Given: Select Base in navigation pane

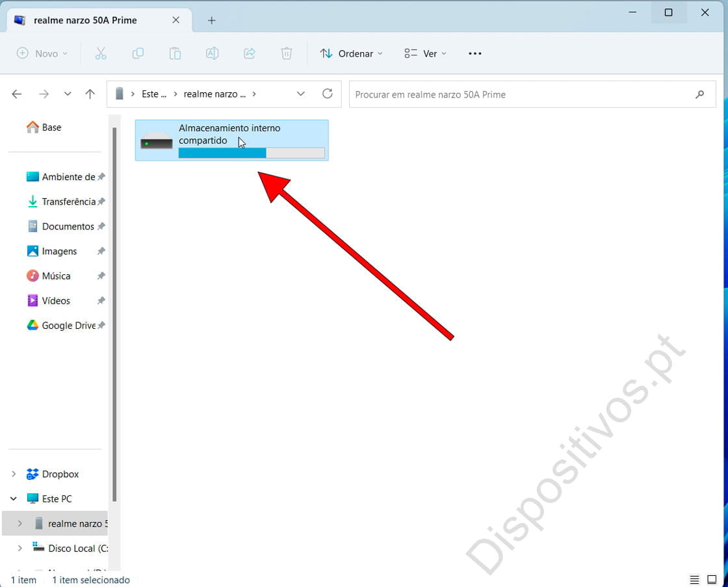Looking at the screenshot, I should 44,127.
